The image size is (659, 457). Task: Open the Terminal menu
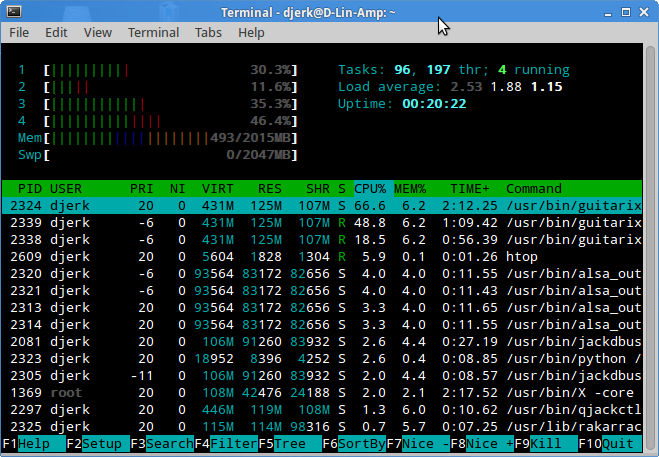pyautogui.click(x=153, y=32)
